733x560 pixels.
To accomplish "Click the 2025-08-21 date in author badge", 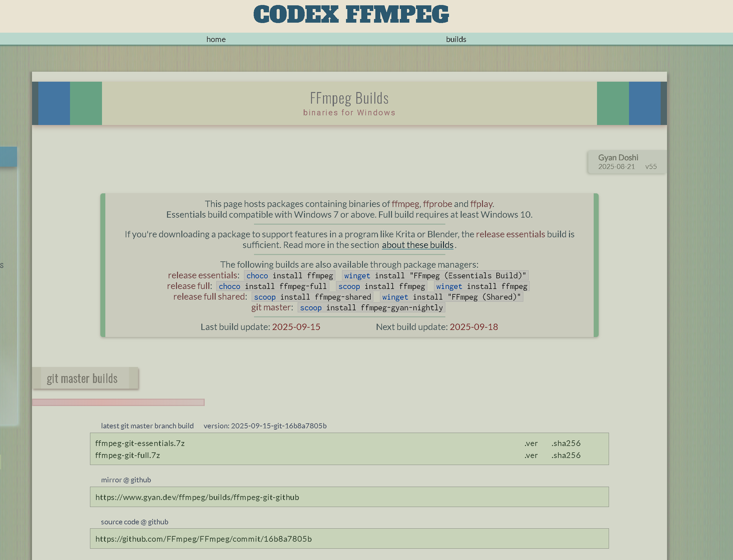I will click(616, 167).
